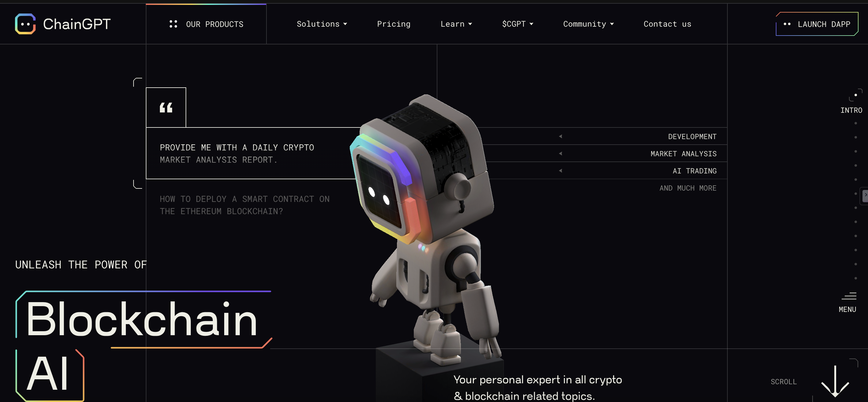Expand the Learn dropdown menu
Viewport: 868px width, 402px height.
point(456,24)
